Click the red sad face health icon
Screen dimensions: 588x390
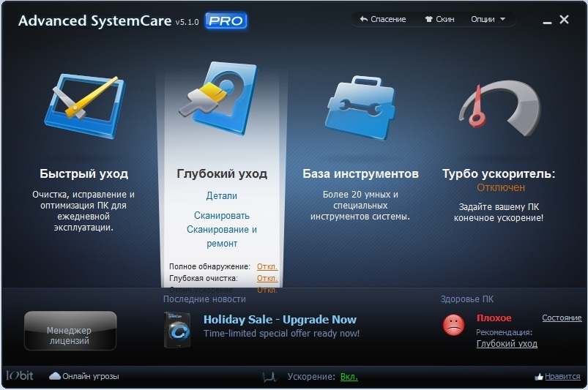454,325
